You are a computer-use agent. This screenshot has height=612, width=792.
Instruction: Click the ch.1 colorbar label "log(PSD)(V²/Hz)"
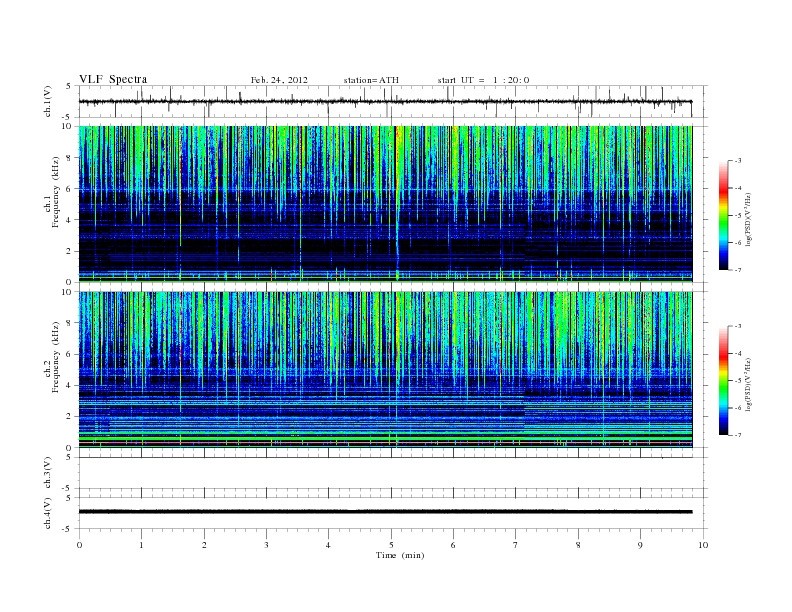pos(748,219)
